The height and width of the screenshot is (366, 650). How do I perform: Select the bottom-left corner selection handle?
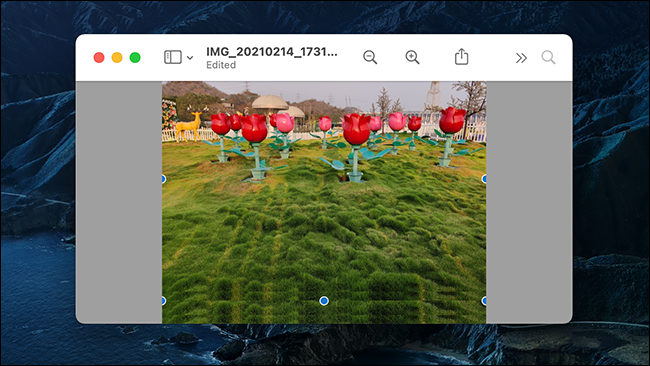(164, 301)
